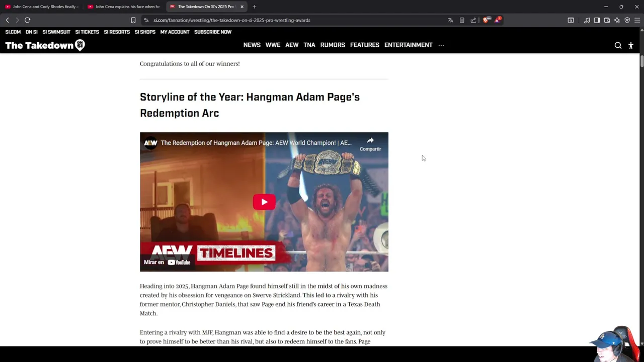
Task: Open SI SWIMSUIT link
Action: pyautogui.click(x=56, y=32)
